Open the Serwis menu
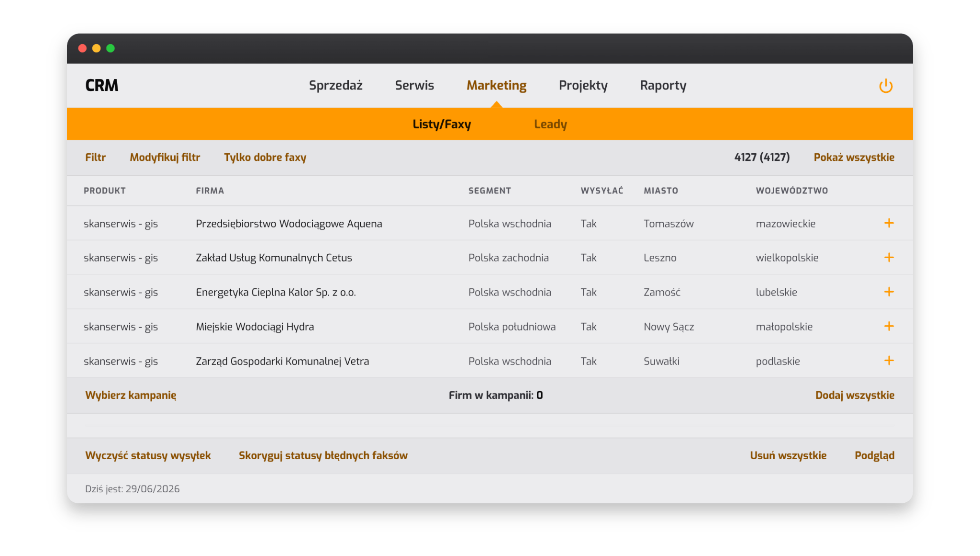The height and width of the screenshot is (556, 980). click(414, 85)
